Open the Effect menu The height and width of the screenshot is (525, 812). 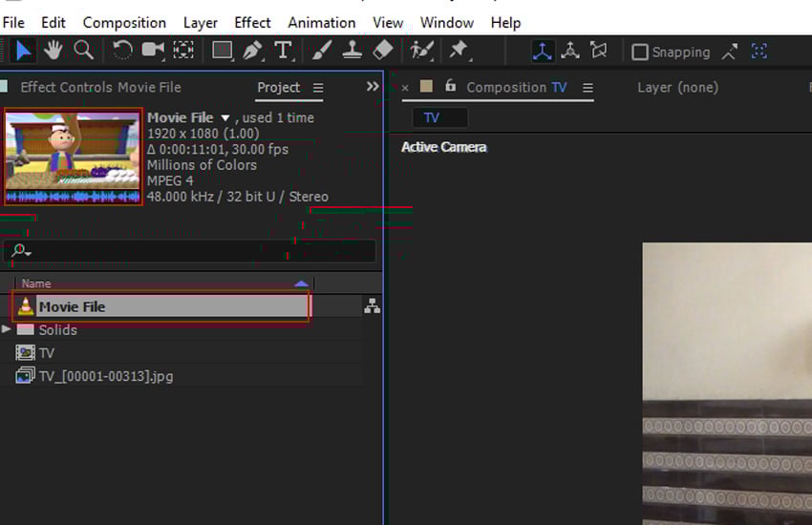pyautogui.click(x=252, y=22)
